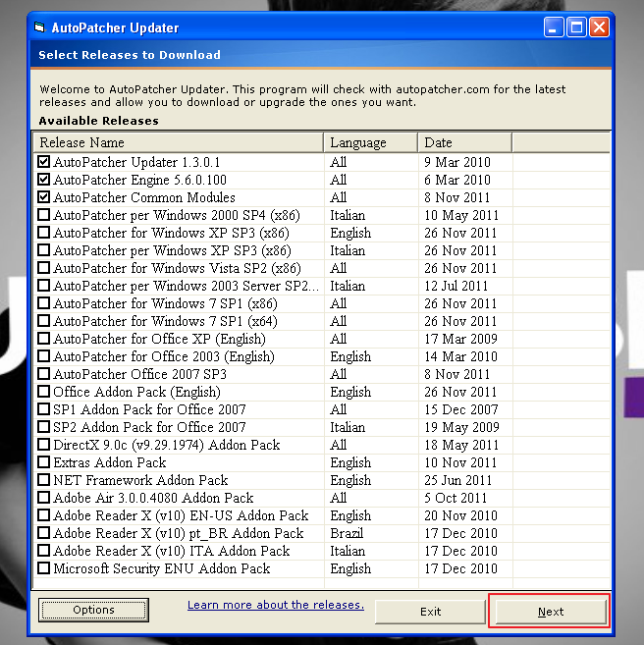Select the date 15 Dec 2007

[x=461, y=409]
